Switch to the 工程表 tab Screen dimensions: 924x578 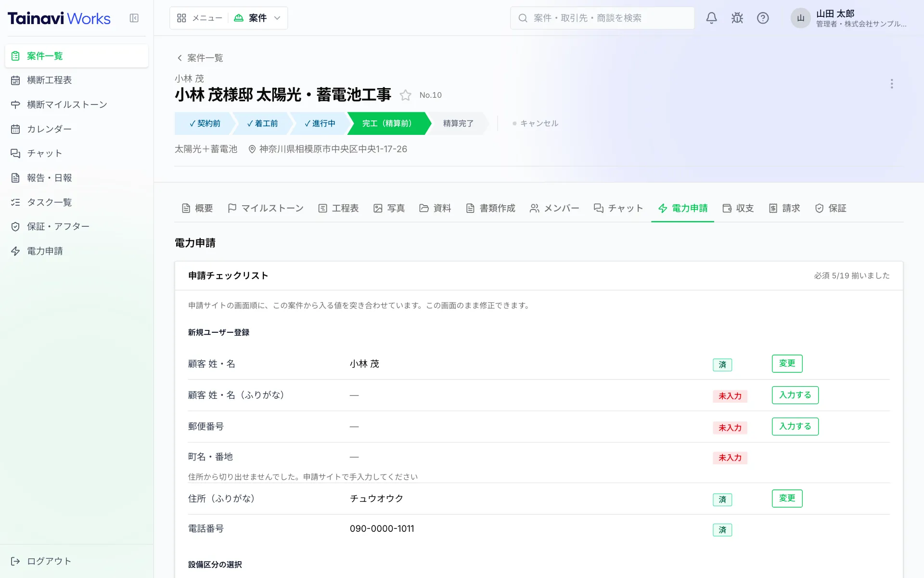[x=338, y=208]
